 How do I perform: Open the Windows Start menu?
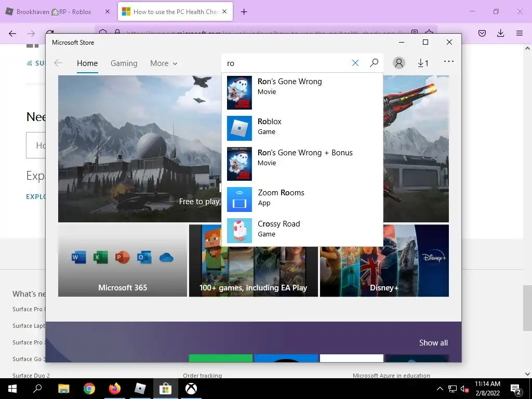pyautogui.click(x=12, y=389)
